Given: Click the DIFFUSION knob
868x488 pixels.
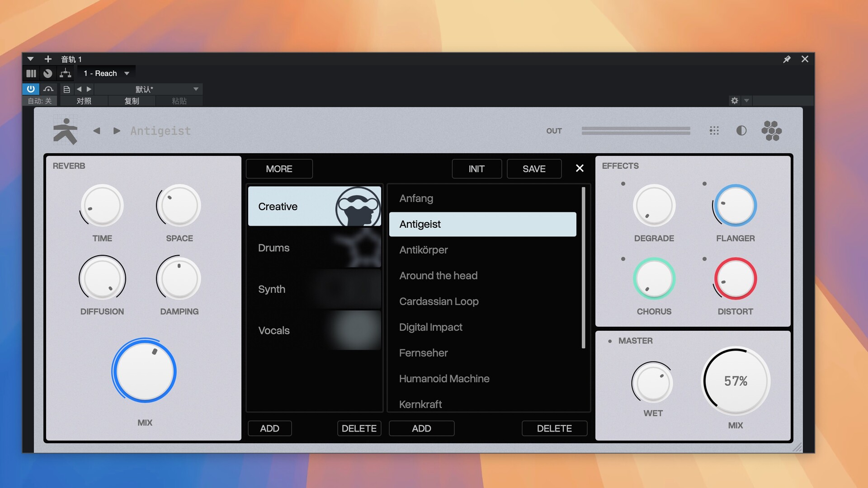Looking at the screenshot, I should [102, 278].
